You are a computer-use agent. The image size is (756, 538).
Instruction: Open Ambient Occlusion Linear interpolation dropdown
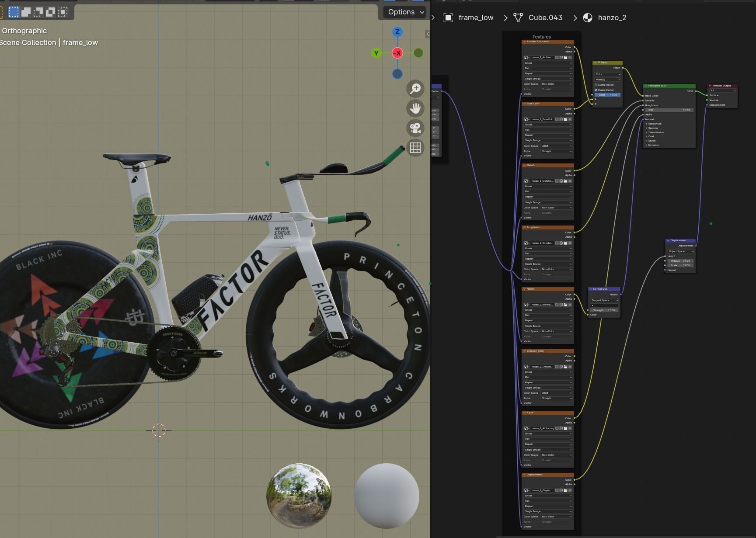click(x=548, y=63)
